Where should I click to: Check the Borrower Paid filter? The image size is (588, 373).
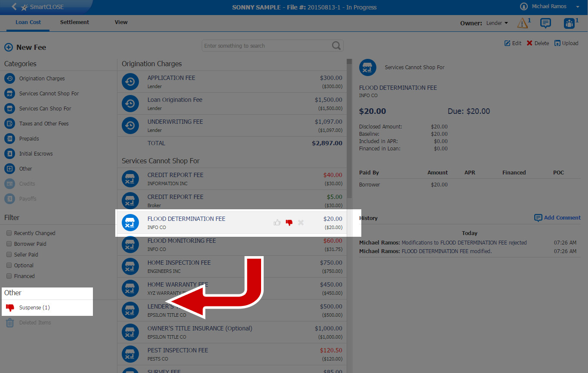coord(9,244)
